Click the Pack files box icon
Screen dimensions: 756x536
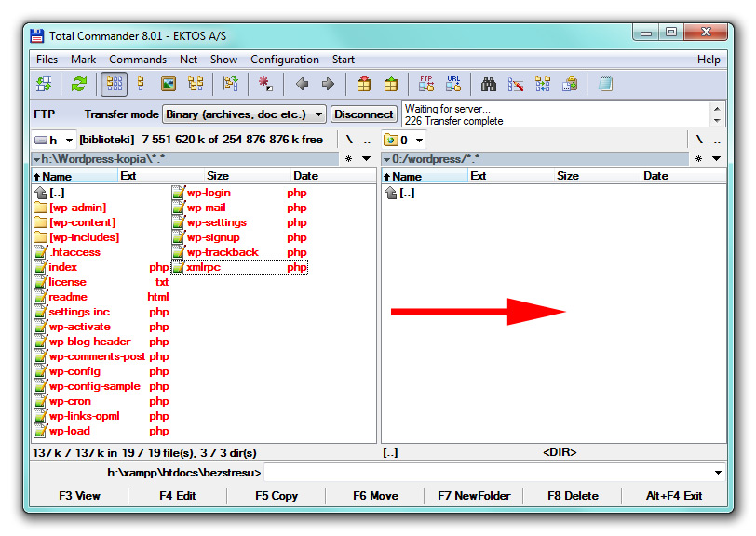(364, 85)
